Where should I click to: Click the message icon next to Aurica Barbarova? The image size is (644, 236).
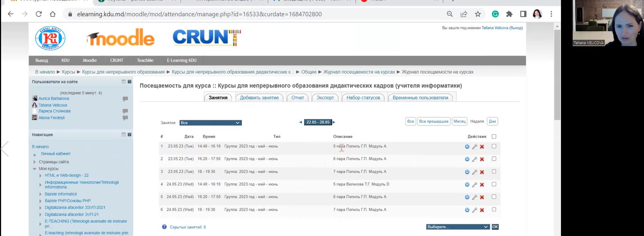tap(125, 99)
